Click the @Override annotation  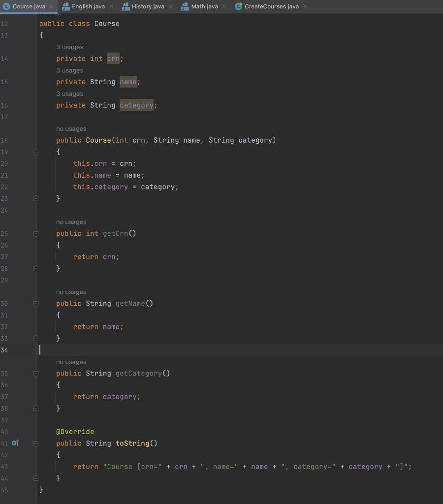pos(75,432)
